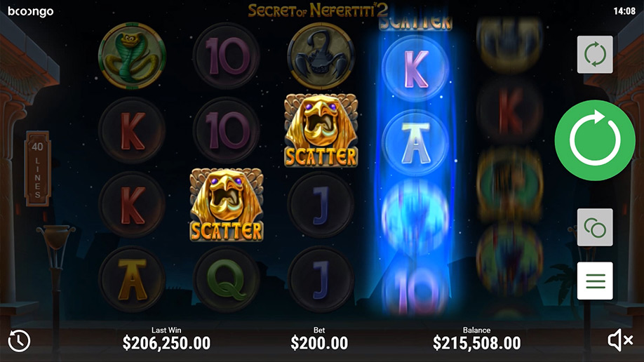Click the Boongo logo
This screenshot has height=362, width=644.
[x=30, y=11]
